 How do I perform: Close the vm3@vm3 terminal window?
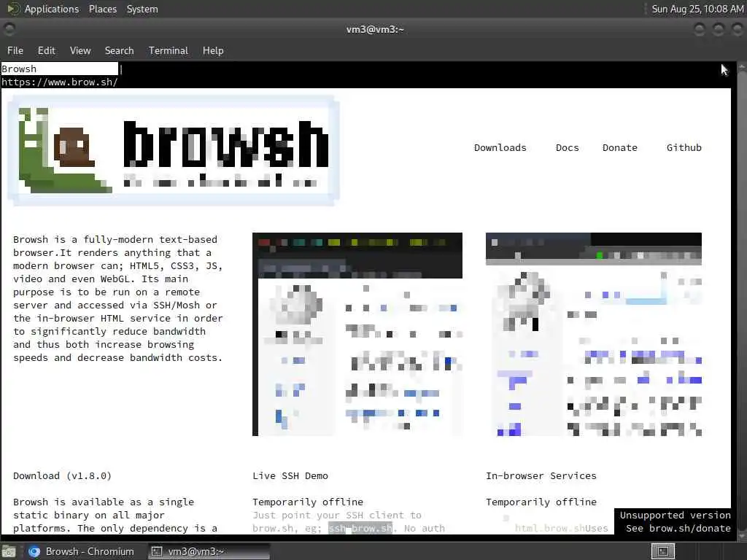click(x=737, y=29)
